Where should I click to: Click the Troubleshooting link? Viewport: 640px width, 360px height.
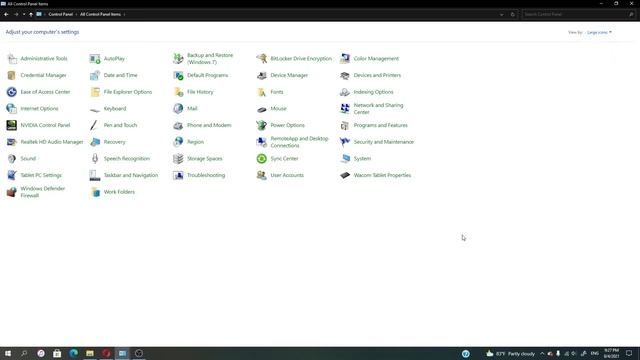(x=206, y=176)
